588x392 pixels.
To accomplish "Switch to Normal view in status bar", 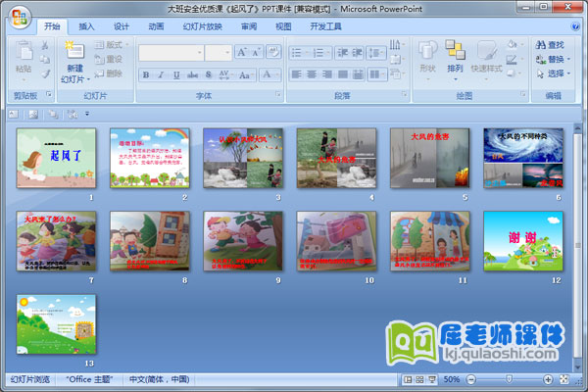I will pyautogui.click(x=408, y=378).
